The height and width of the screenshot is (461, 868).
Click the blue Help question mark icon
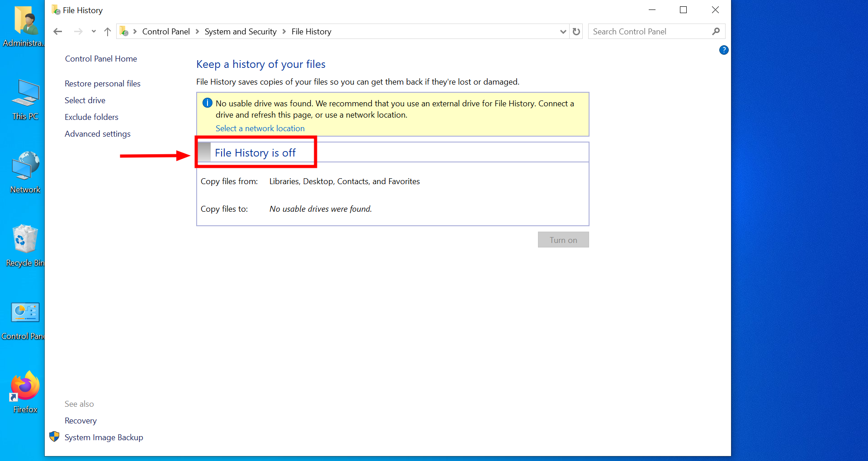click(723, 50)
